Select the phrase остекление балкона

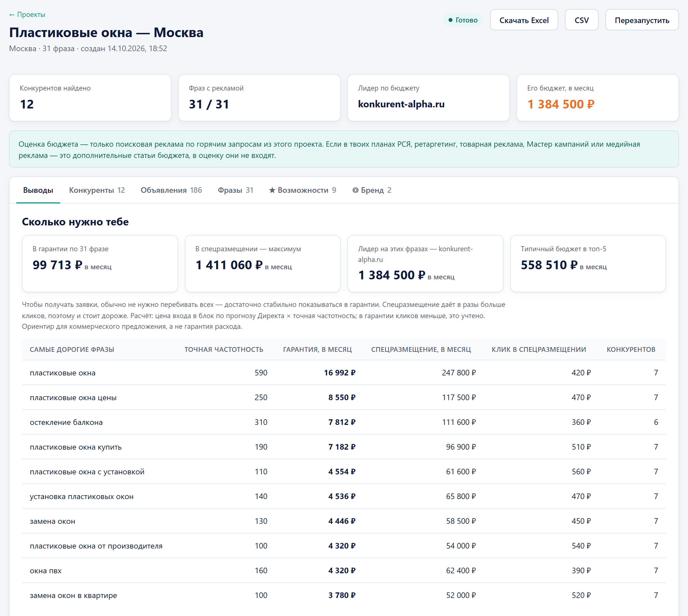point(66,422)
